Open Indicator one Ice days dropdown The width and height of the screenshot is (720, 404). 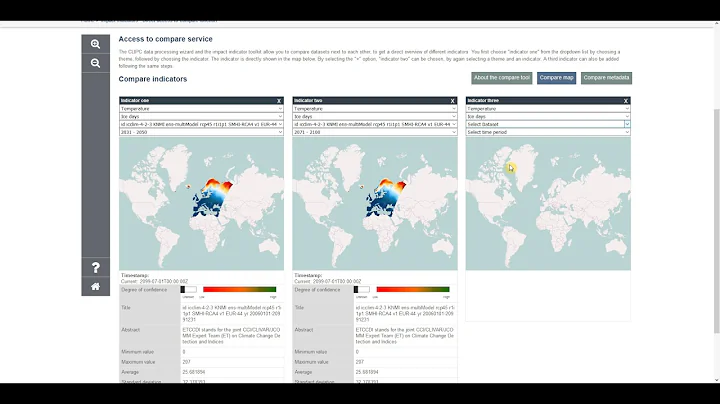(x=202, y=117)
